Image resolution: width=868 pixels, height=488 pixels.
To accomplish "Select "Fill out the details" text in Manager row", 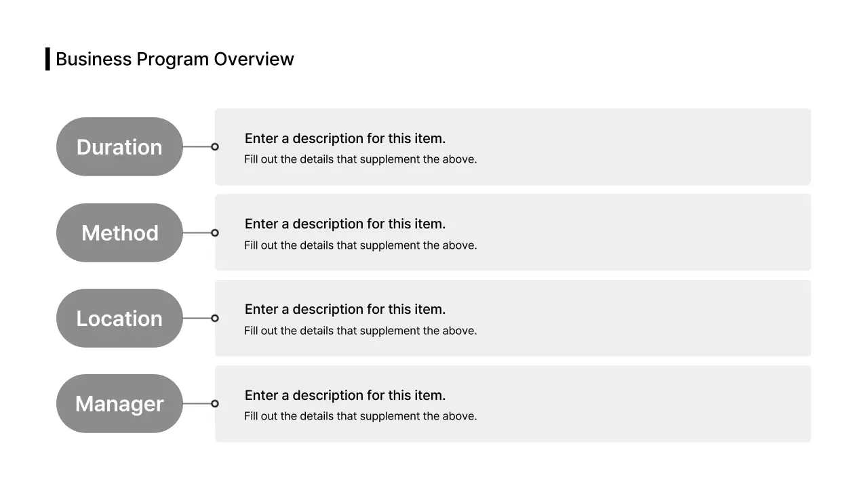I will pyautogui.click(x=360, y=416).
